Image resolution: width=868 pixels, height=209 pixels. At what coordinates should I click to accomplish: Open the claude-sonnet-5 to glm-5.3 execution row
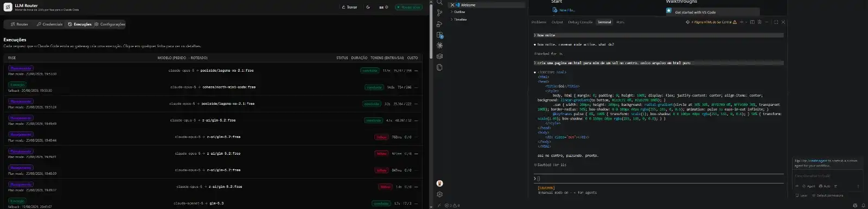[213, 203]
